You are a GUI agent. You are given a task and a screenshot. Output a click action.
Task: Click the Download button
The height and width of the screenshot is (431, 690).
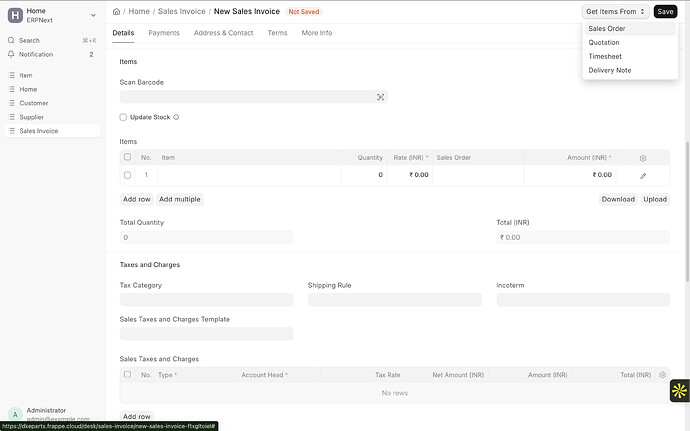[x=618, y=199]
